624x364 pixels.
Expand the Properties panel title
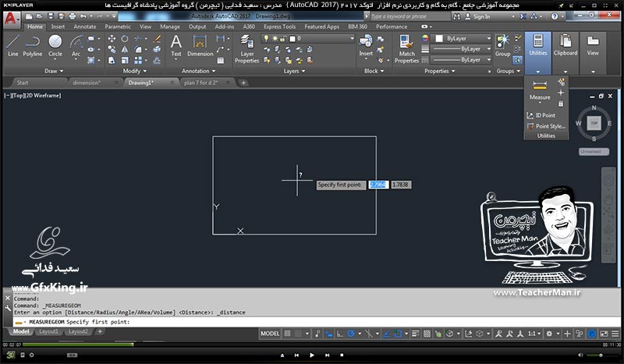pyautogui.click(x=438, y=71)
